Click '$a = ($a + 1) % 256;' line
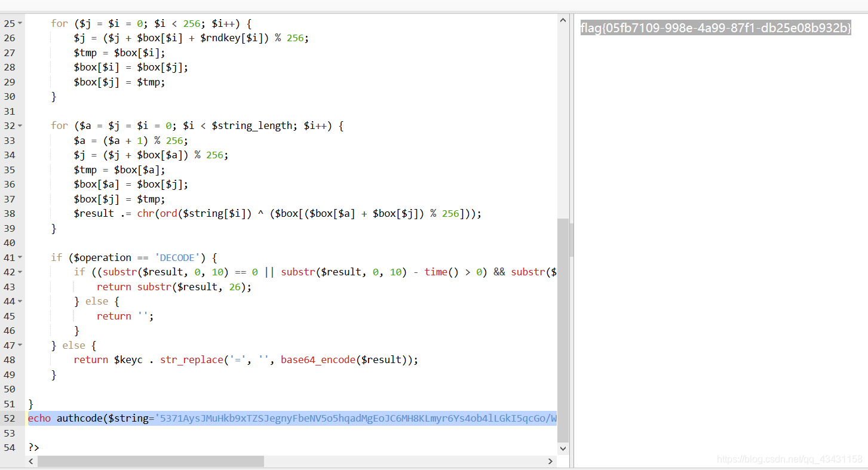 pos(131,140)
